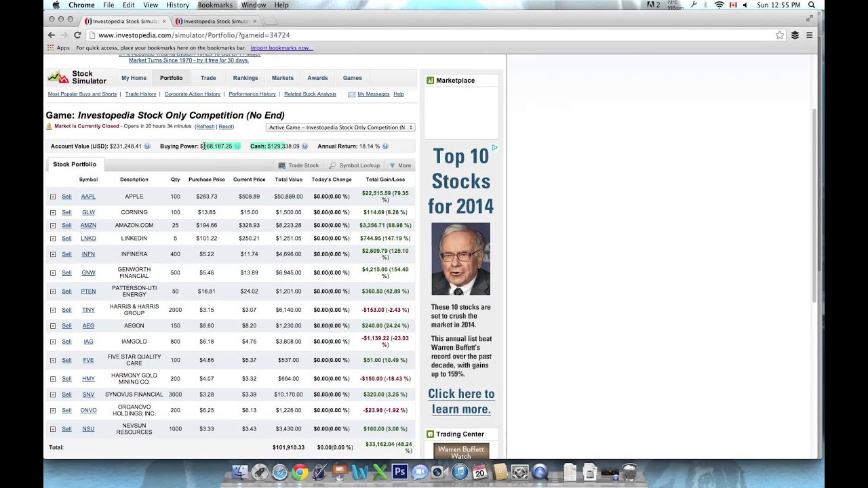
Task: Click the Reset link near market status
Action: (x=226, y=127)
